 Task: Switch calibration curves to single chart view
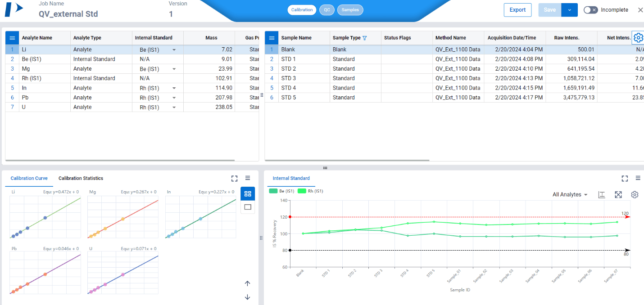coord(247,207)
